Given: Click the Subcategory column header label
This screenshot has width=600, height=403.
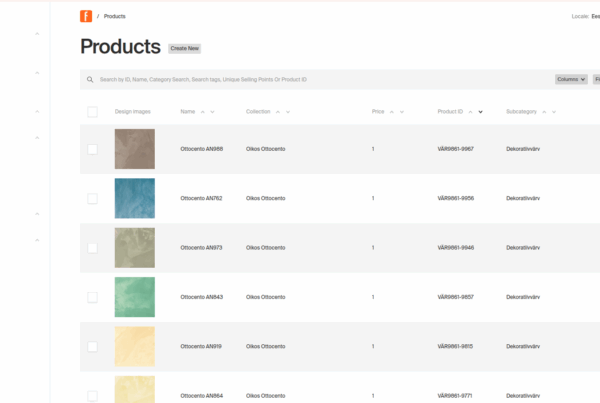Looking at the screenshot, I should 522,112.
